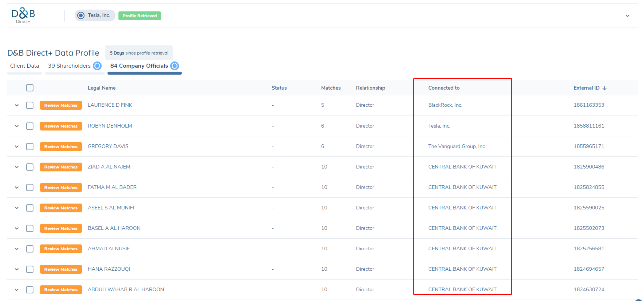Viewport: 644px width, 301px height.
Task: Tick the select-all checkbox in header row
Action: click(30, 88)
